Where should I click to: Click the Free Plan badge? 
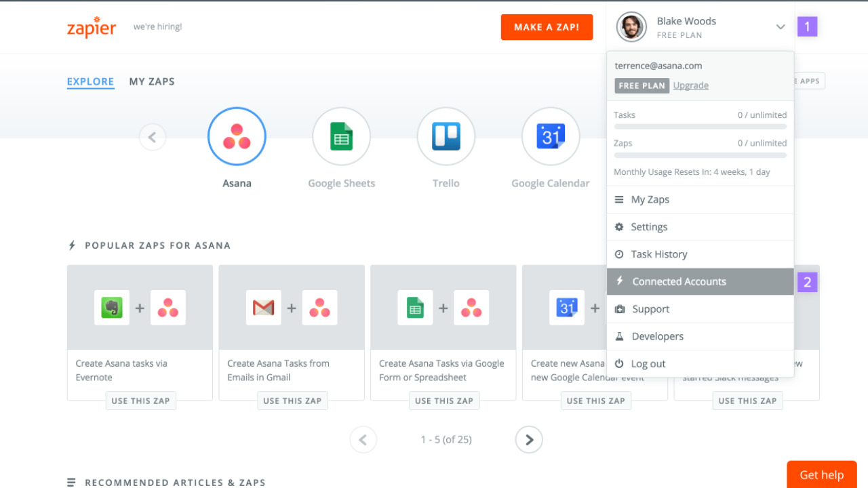coord(642,86)
